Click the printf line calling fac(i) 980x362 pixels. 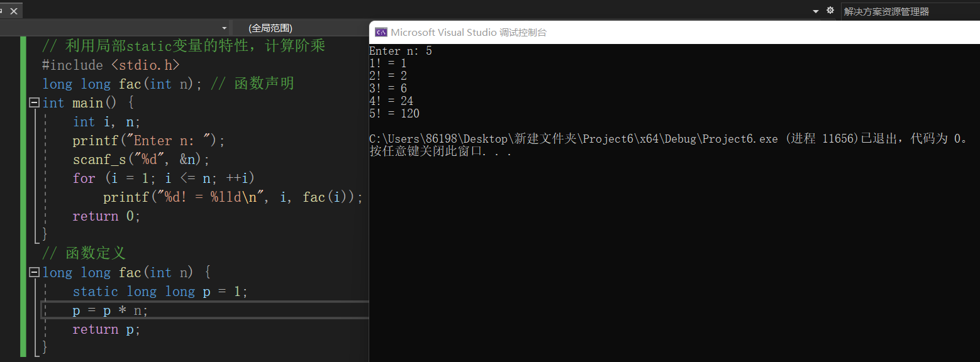[233, 197]
